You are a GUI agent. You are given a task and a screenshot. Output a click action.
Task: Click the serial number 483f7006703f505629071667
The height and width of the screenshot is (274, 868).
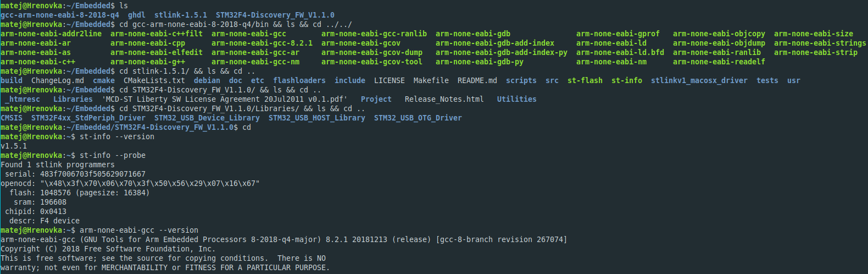click(x=92, y=174)
